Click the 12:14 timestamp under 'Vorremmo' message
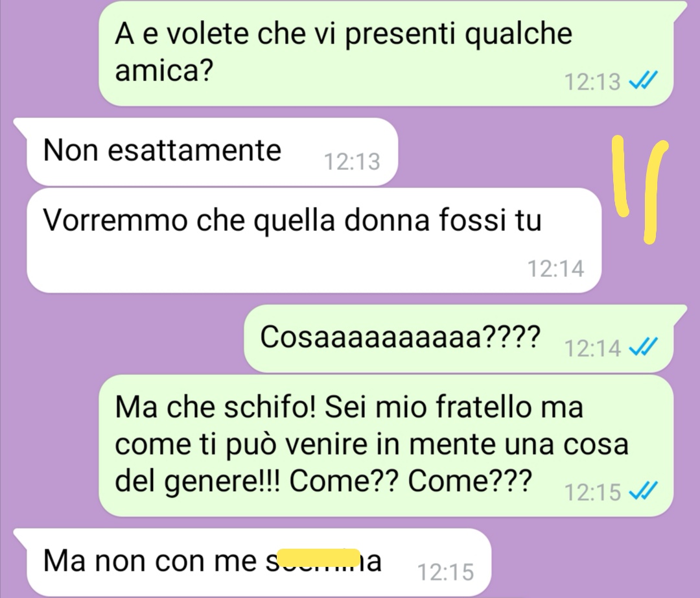700x598 pixels. tap(556, 269)
